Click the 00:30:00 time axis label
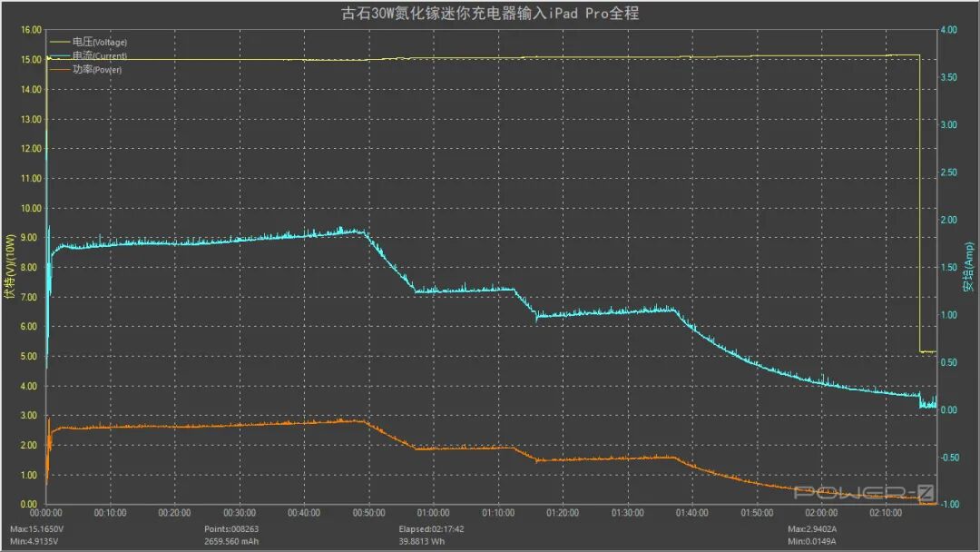Image resolution: width=980 pixels, height=552 pixels. coord(240,513)
